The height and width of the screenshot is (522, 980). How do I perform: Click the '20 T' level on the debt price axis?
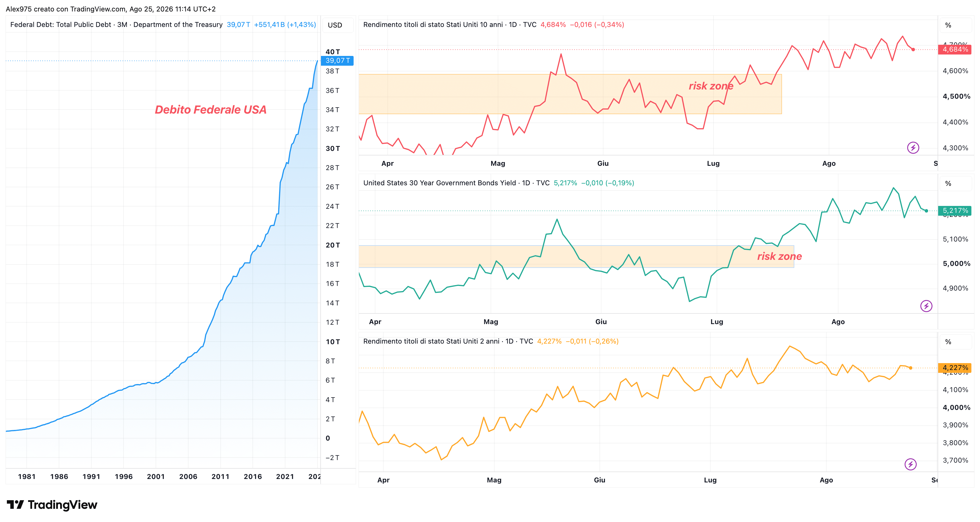[333, 245]
